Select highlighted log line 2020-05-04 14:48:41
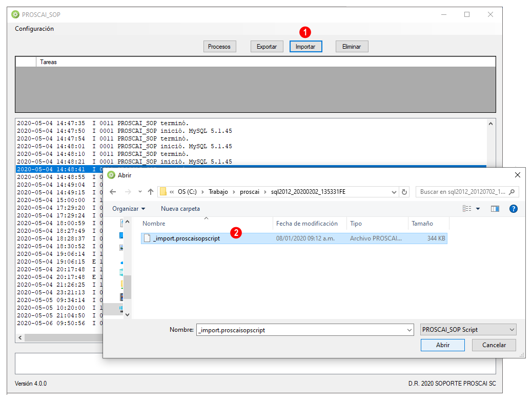The width and height of the screenshot is (532, 401). [59, 169]
